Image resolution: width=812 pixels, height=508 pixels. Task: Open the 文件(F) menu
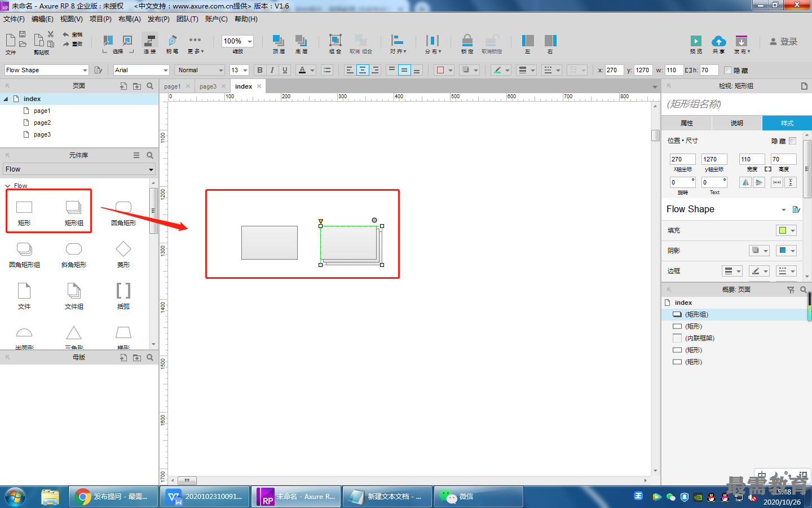[14, 19]
